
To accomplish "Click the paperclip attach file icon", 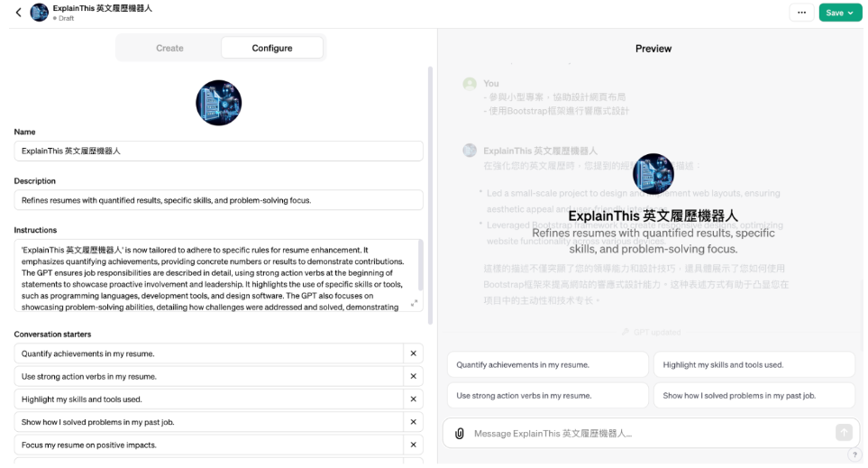I will 460,434.
